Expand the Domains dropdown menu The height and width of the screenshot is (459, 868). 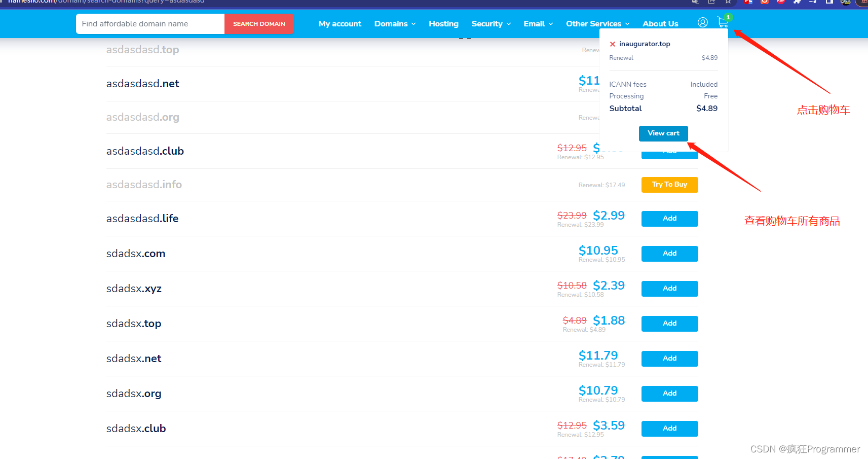point(395,24)
